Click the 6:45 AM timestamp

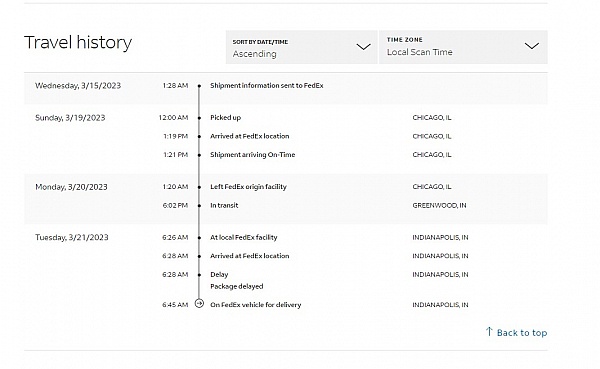(175, 305)
